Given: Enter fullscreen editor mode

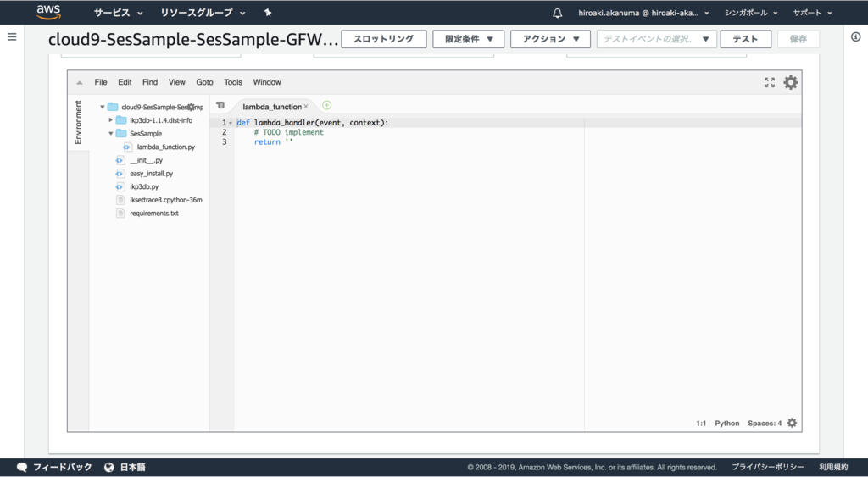Looking at the screenshot, I should [x=770, y=82].
